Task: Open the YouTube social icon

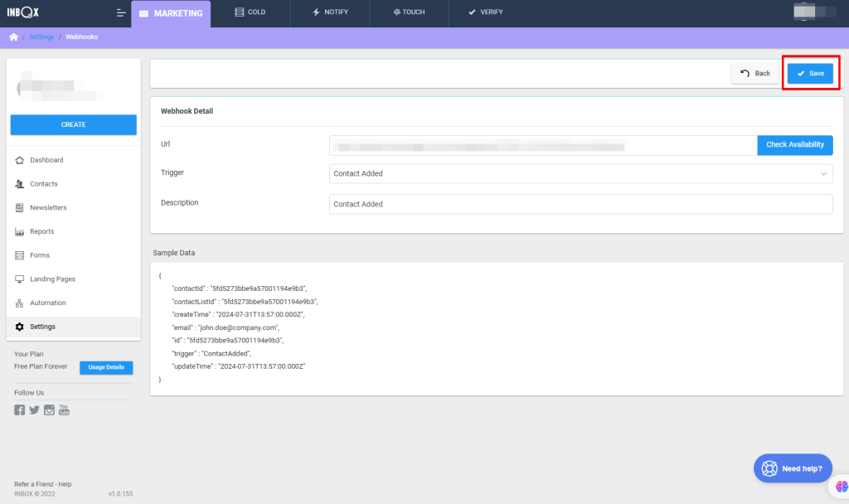Action: [x=64, y=409]
